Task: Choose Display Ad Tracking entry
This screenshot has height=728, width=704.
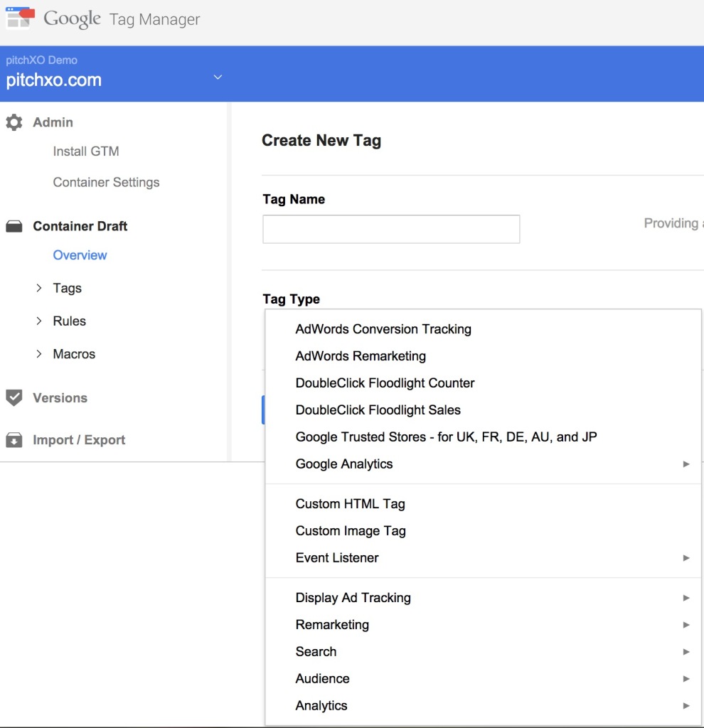Action: [483, 597]
